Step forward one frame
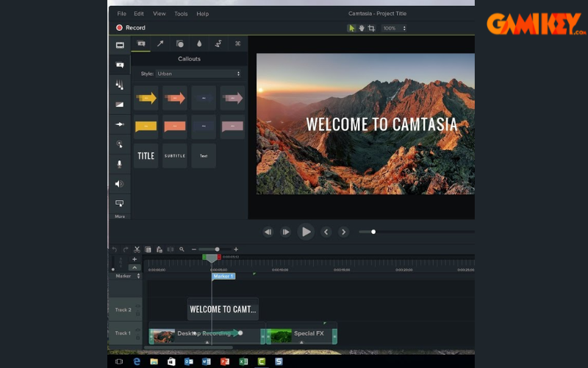 [x=286, y=232]
